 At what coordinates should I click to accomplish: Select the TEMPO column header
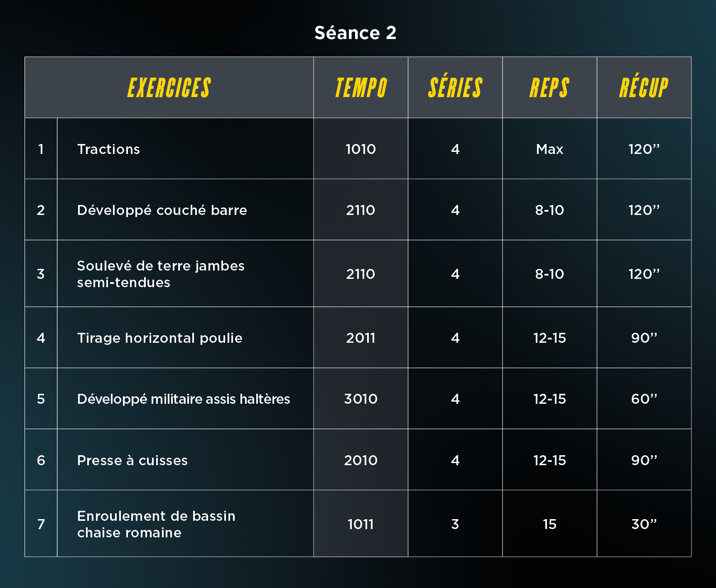tap(361, 88)
